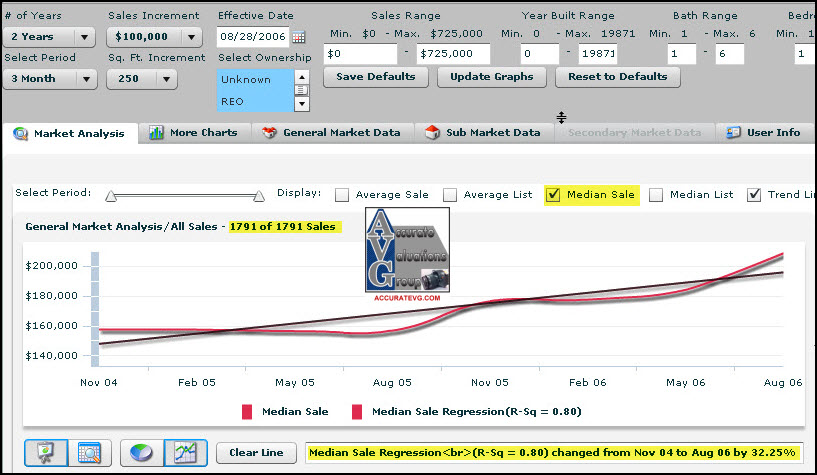817x475 pixels.
Task: Click the Year Built maximum field
Action: click(598, 54)
